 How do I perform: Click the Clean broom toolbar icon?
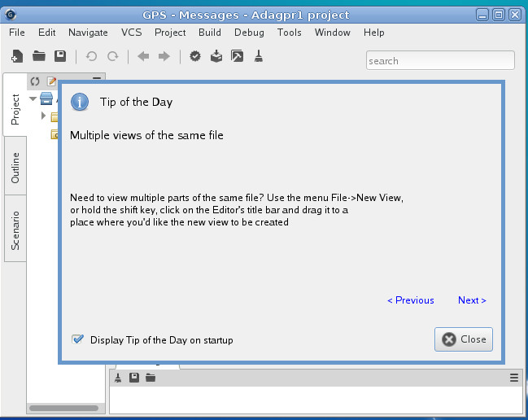[x=258, y=56]
